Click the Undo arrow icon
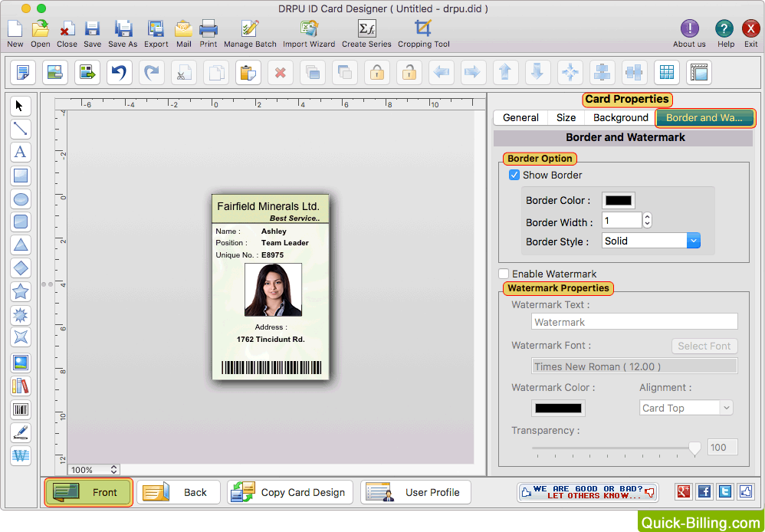 click(119, 73)
